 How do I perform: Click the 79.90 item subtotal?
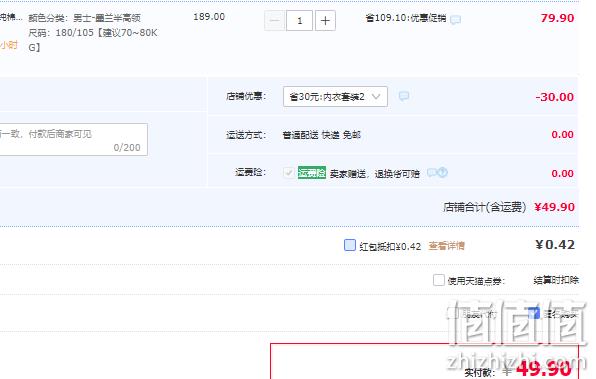tap(557, 18)
